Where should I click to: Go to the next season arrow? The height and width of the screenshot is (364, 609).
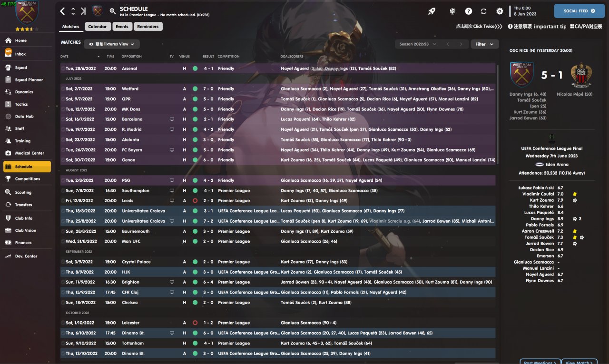[461, 44]
